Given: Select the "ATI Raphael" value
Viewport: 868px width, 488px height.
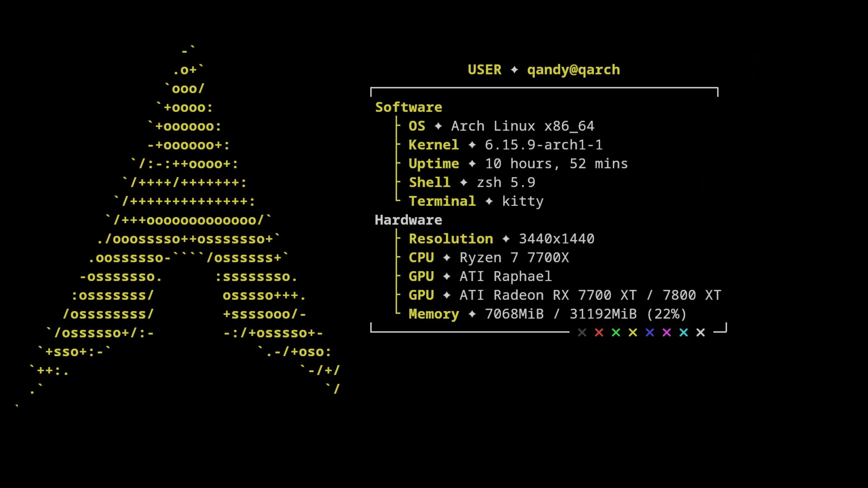Looking at the screenshot, I should [x=506, y=277].
